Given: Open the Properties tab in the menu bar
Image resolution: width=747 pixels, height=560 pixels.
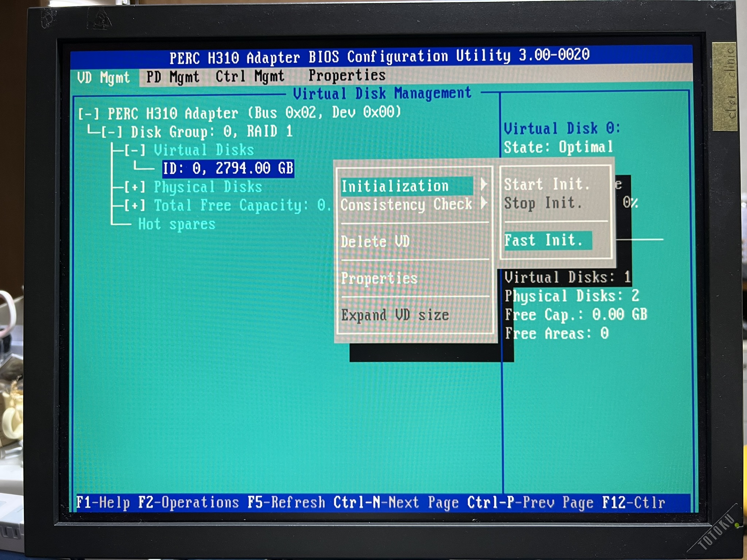Looking at the screenshot, I should coord(347,75).
